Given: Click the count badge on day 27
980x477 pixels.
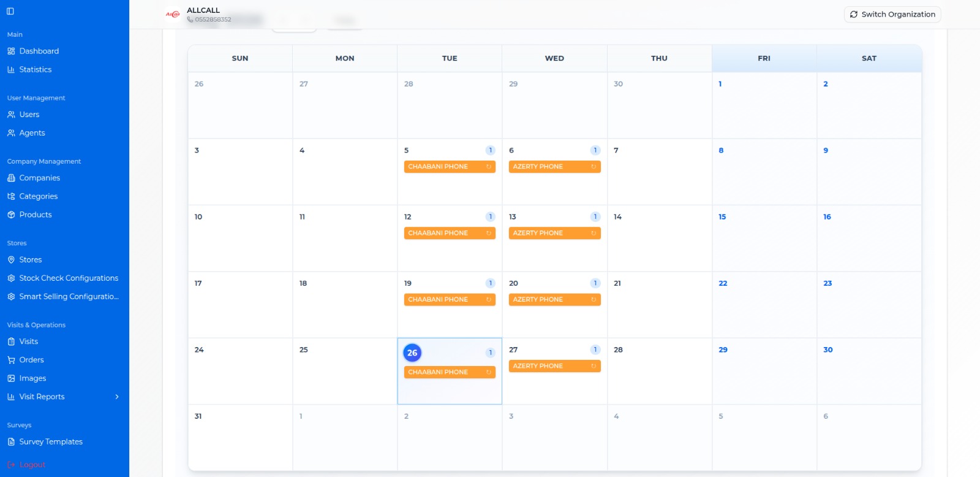Looking at the screenshot, I should (x=595, y=349).
